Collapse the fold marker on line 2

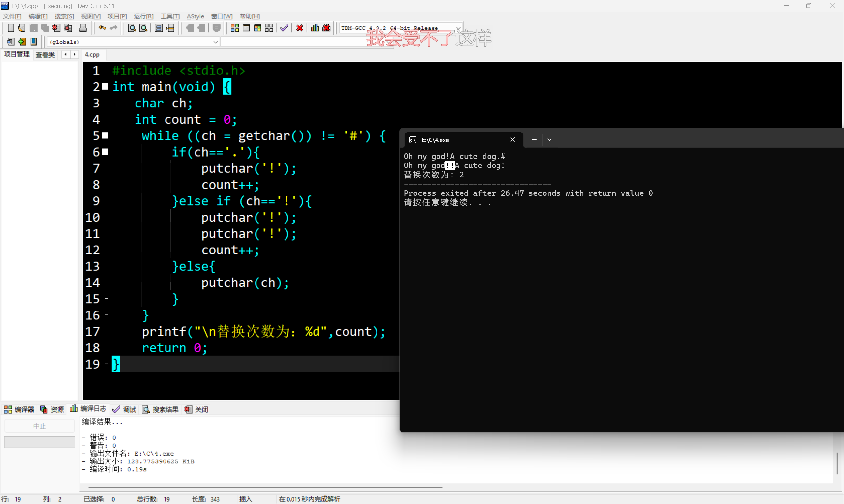pyautogui.click(x=105, y=87)
